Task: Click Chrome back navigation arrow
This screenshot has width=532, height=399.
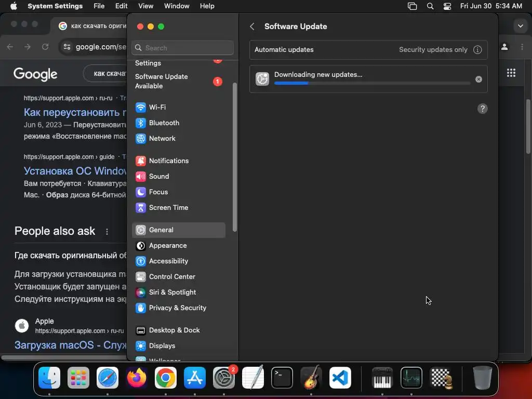Action: [10, 47]
